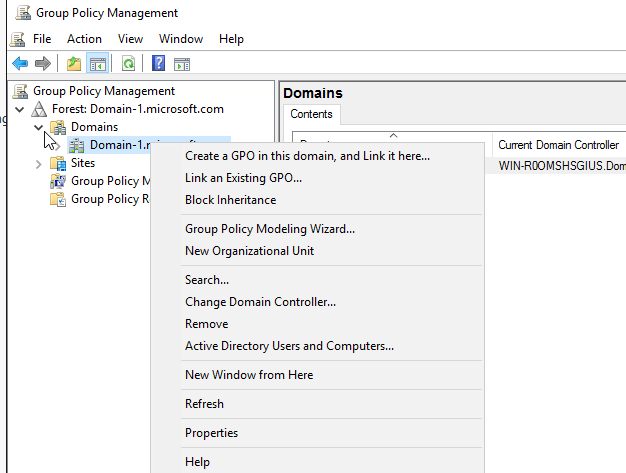Open the View menu

[x=130, y=39]
